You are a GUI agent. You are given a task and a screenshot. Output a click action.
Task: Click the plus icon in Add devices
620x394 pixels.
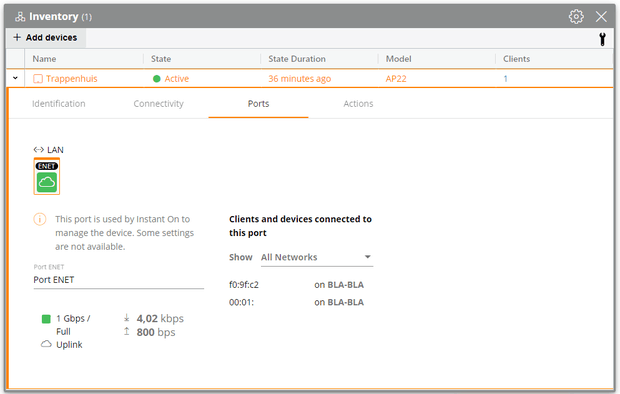point(17,37)
